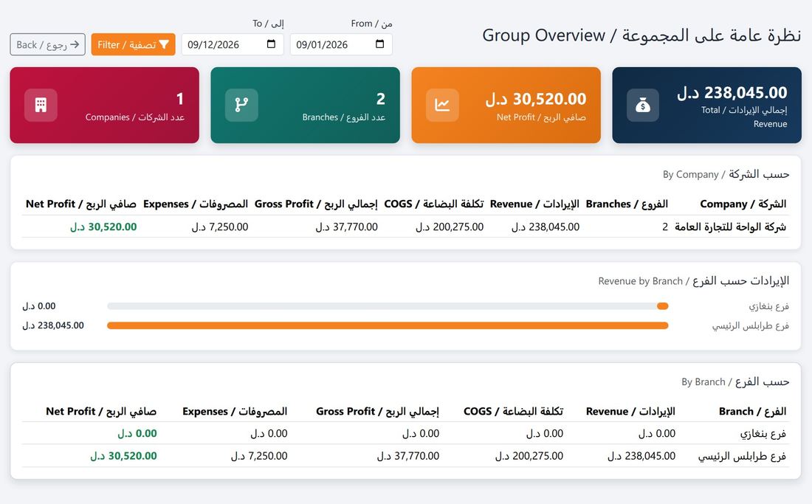This screenshot has height=504, width=812.
Task: Click the branch icon on Branches card
Action: [242, 105]
